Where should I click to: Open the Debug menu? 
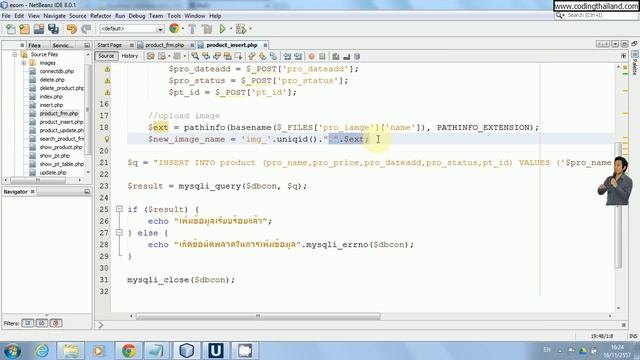[x=137, y=16]
